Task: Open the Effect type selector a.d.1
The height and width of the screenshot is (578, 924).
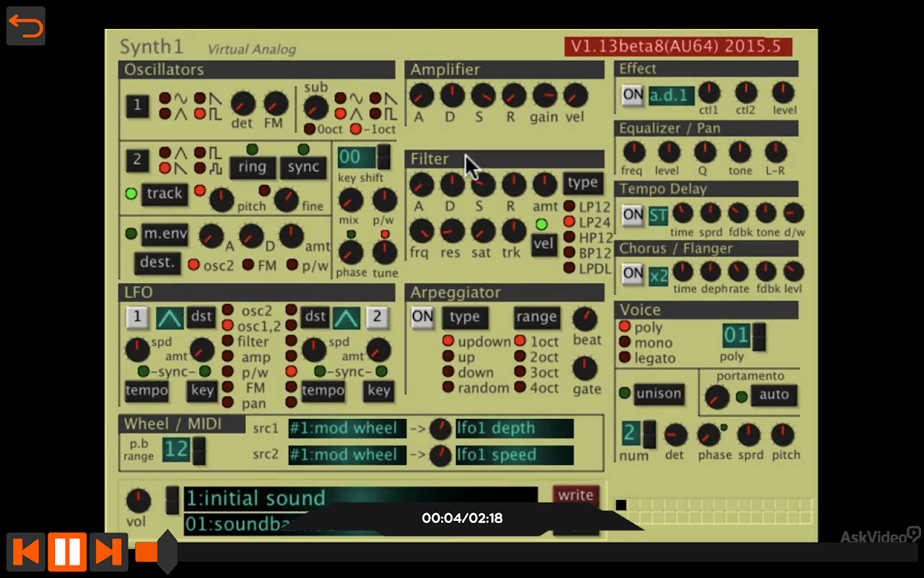Action: point(671,95)
